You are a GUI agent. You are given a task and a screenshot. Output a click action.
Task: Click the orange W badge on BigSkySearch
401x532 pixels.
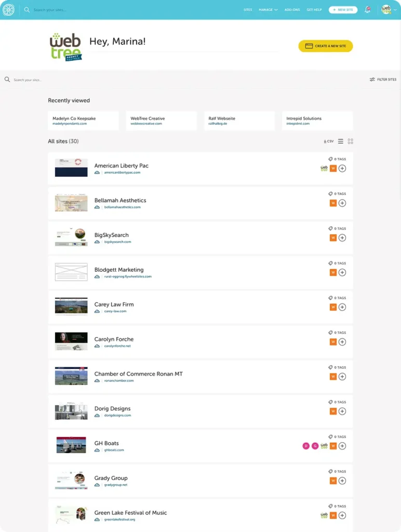click(333, 238)
